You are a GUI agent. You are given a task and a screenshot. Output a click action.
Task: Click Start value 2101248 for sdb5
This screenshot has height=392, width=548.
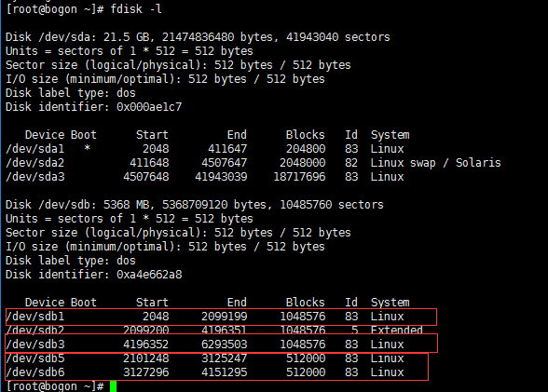point(145,358)
